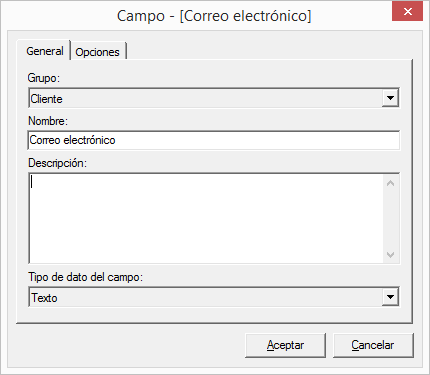Dismiss using the Cancelar button
The image size is (430, 375).
click(x=373, y=345)
